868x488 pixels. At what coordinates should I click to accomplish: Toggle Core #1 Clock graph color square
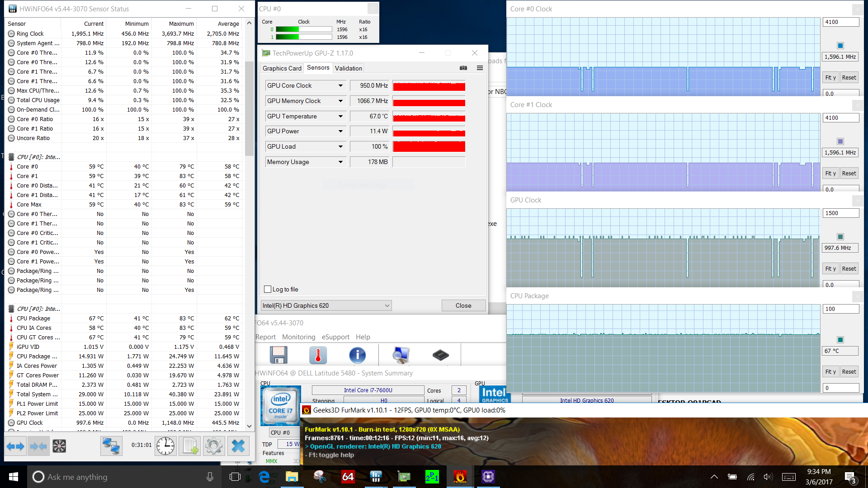[x=840, y=141]
